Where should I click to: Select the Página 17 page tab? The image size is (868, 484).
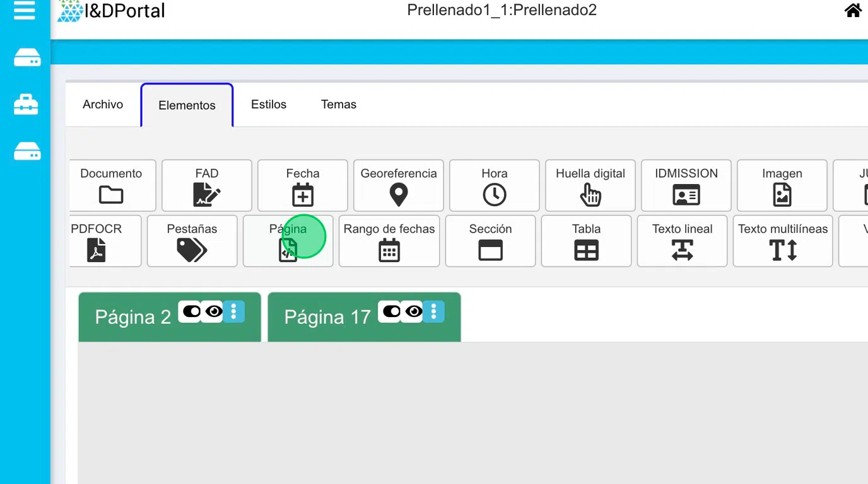point(327,317)
